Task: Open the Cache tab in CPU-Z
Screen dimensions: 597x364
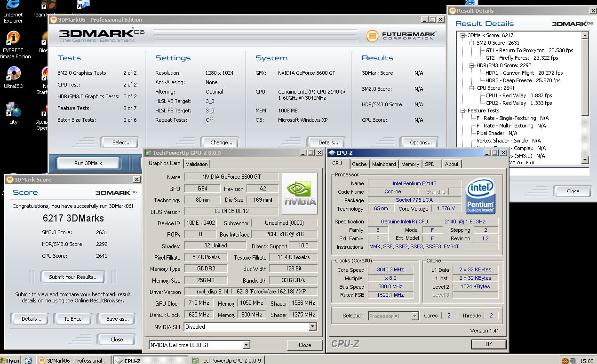Action: [x=359, y=164]
